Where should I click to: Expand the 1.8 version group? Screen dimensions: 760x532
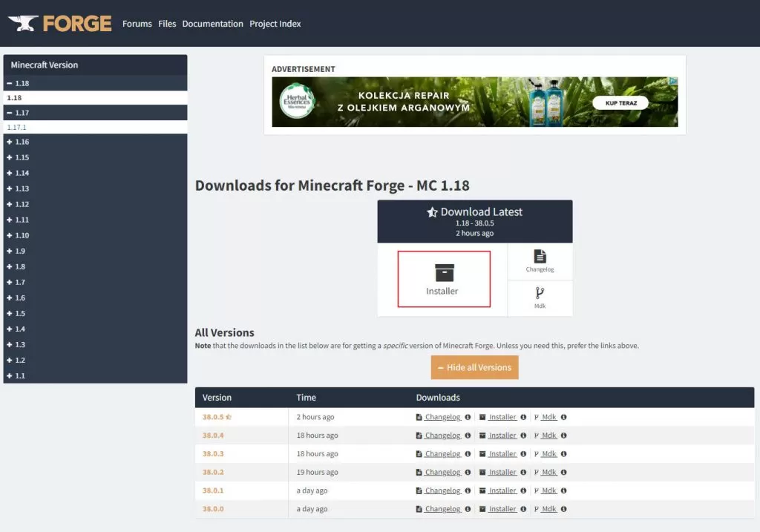[95, 266]
